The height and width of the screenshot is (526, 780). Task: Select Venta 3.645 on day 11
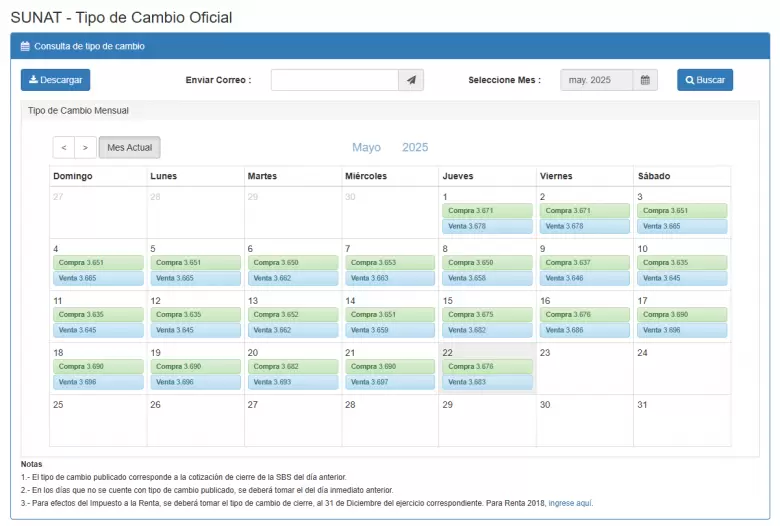tap(98, 330)
